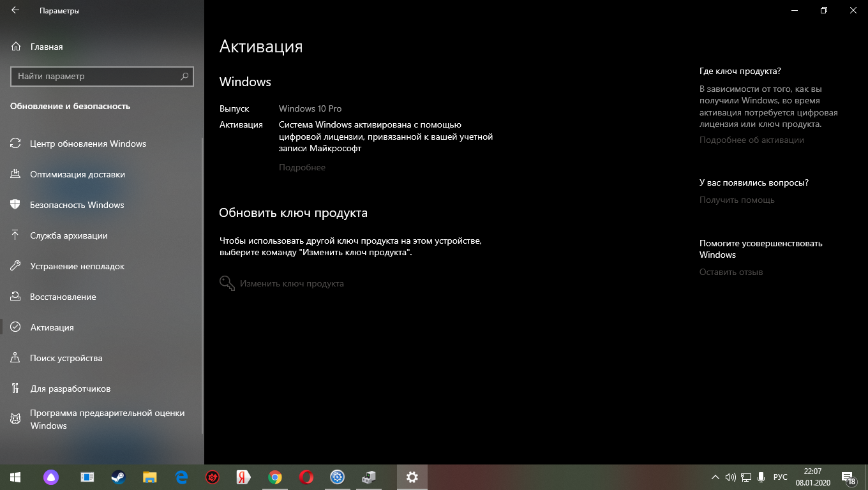
Task: Launch Microsoft Edge from taskbar
Action: [x=181, y=477]
